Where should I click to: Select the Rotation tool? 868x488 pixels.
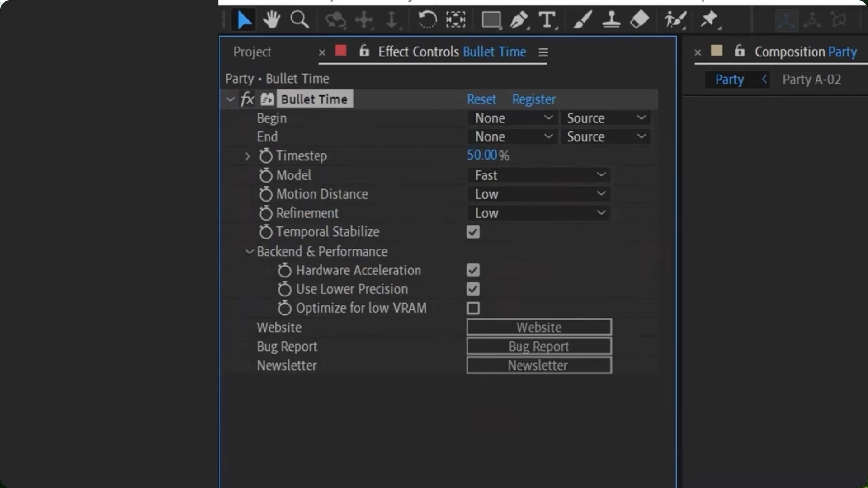[427, 20]
